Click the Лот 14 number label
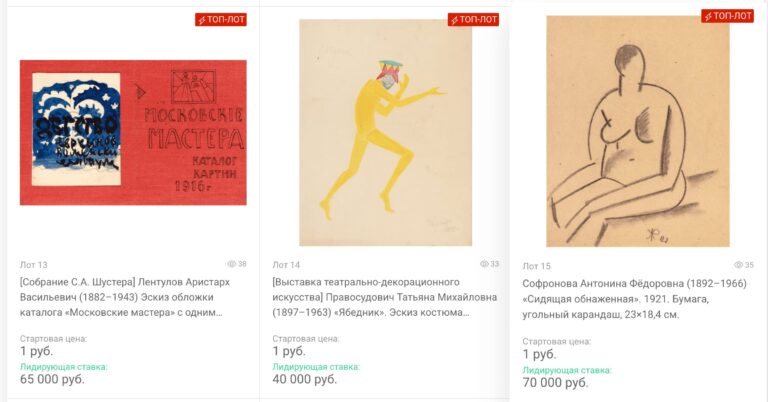The height and width of the screenshot is (402, 768). coord(286,265)
